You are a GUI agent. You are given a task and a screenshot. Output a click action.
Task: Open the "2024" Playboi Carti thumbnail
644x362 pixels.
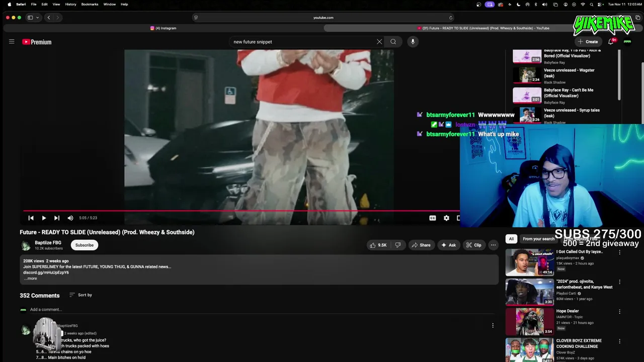point(529,292)
